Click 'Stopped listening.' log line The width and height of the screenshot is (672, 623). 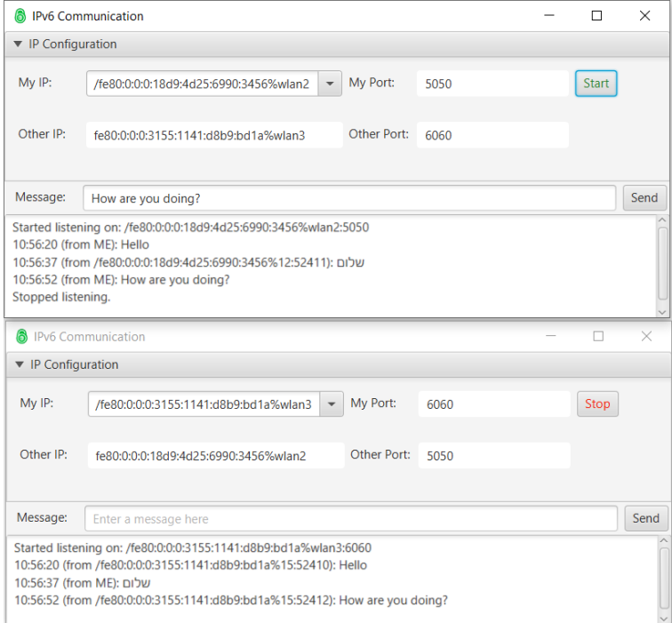point(61,297)
